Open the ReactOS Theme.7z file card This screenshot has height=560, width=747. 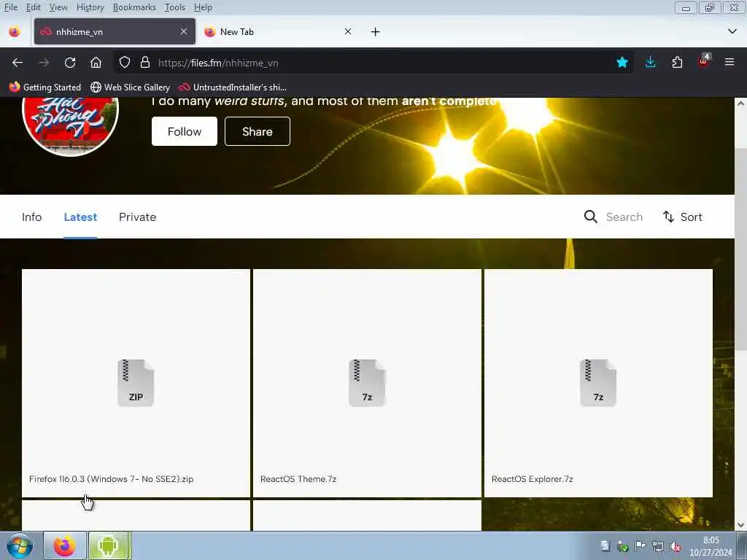(x=367, y=383)
